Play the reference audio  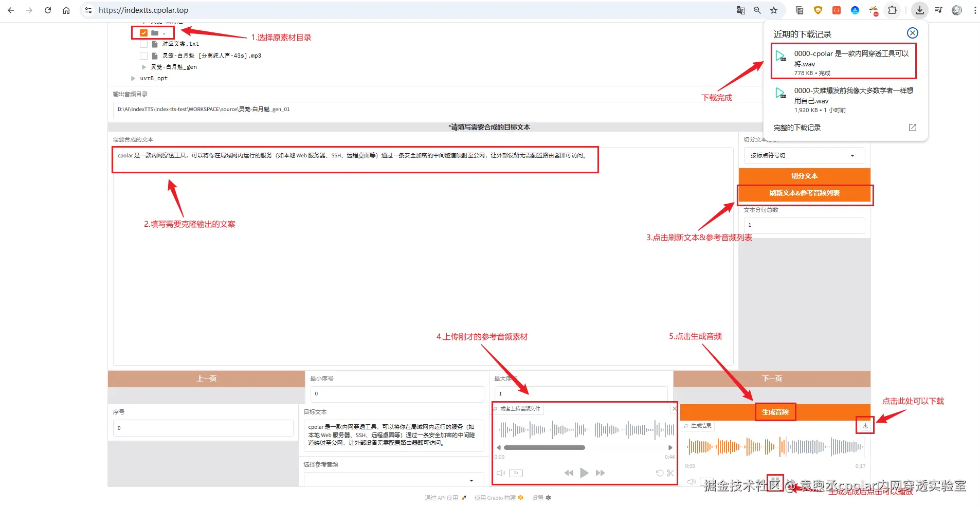584,473
